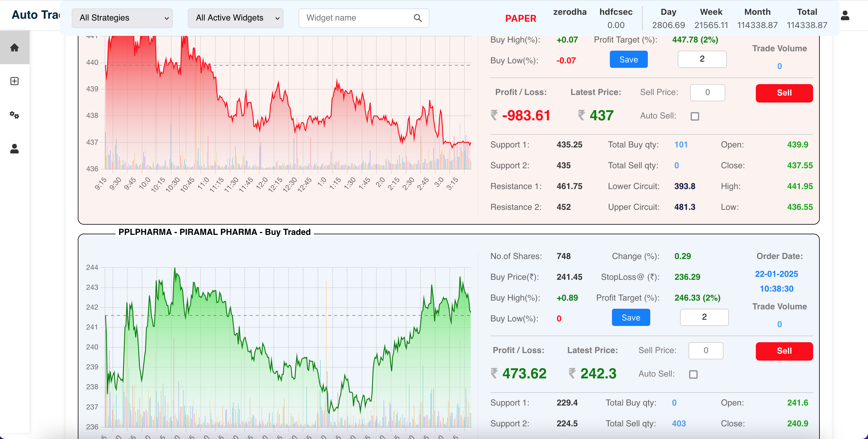868x439 pixels.
Task: Select the PAPER trading mode
Action: 521,18
